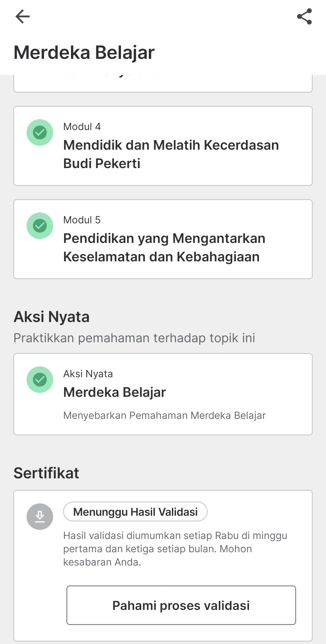
Task: Open Mendidik dan Melatih Kecerdasan Budi Pekerti
Action: pyautogui.click(x=171, y=154)
